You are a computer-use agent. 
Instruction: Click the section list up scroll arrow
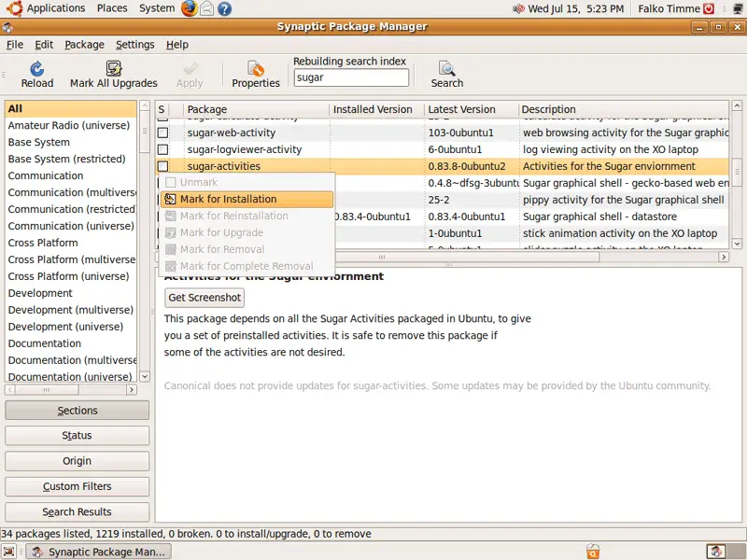click(145, 105)
